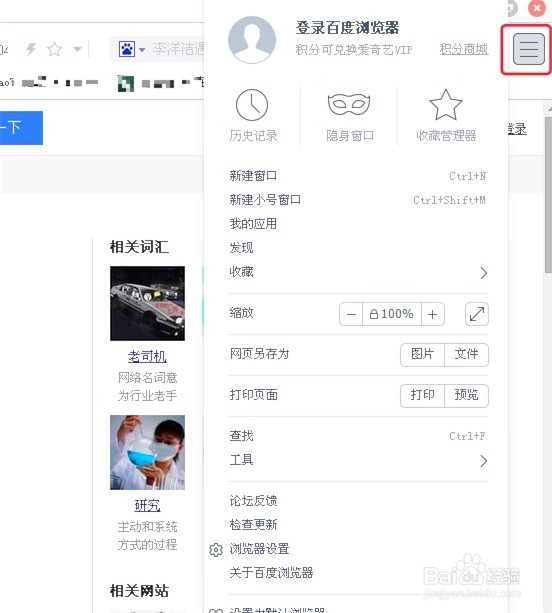Open History via the clock icon

pos(252,105)
